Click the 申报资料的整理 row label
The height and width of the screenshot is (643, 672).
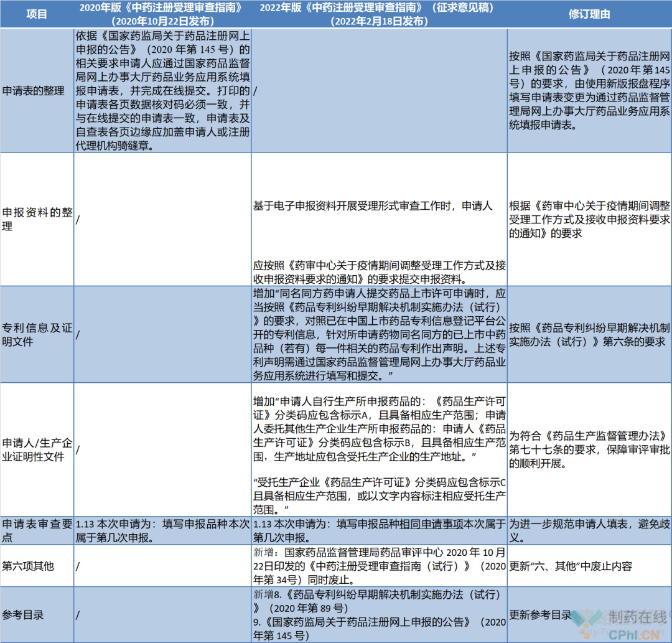[x=37, y=218]
